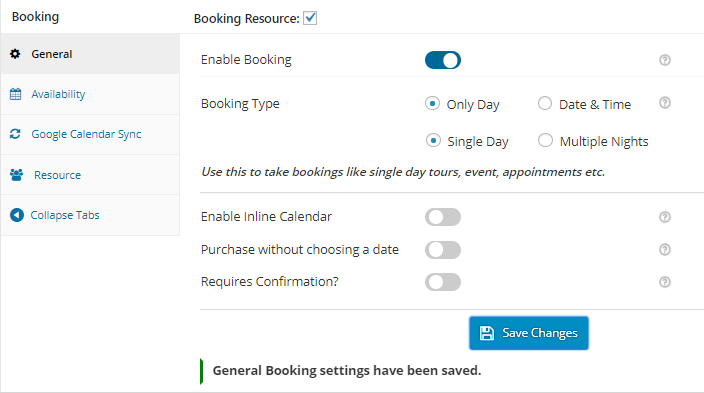Enable the Inline Calendar toggle
Viewport: 704px width, 393px height.
(x=443, y=217)
